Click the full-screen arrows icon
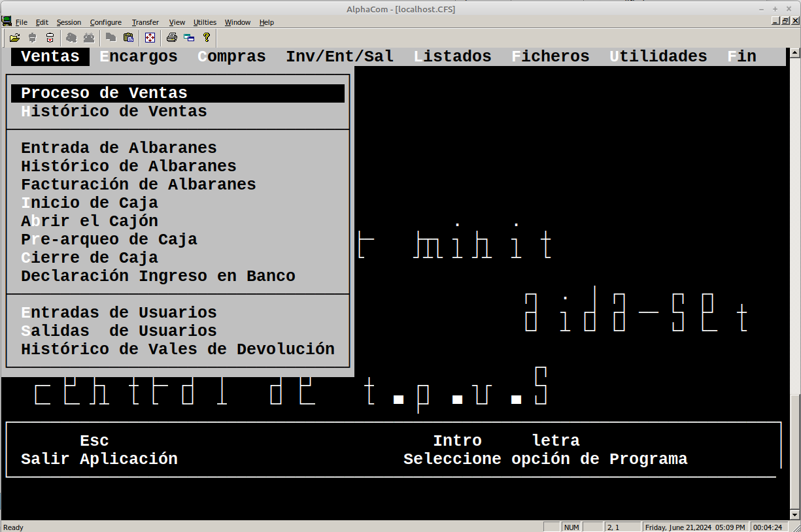Image resolution: width=801 pixels, height=532 pixels. (150, 38)
